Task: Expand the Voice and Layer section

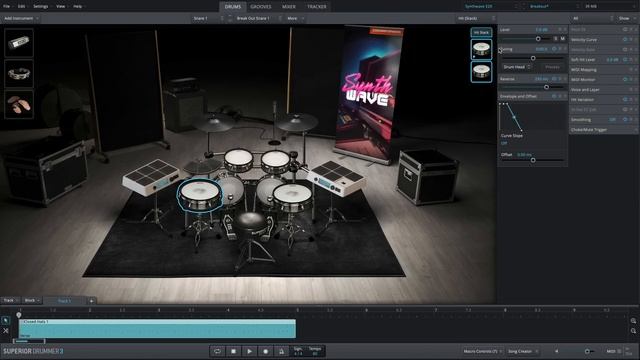Action: pyautogui.click(x=603, y=90)
